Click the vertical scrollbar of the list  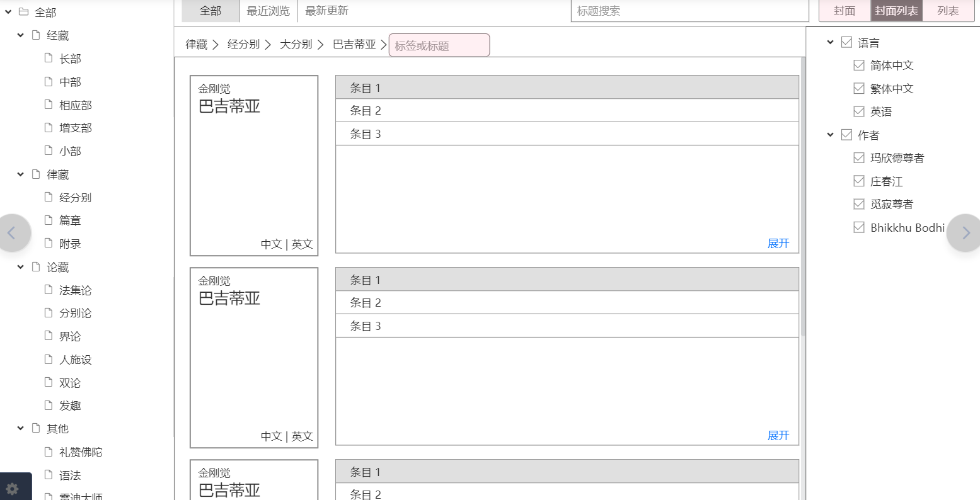point(803,195)
